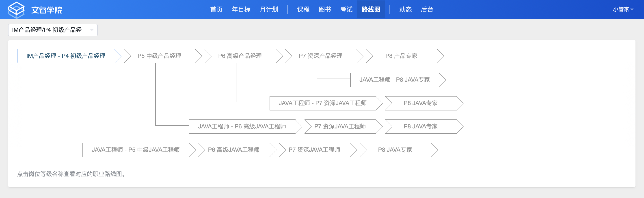Open the 课程 section
This screenshot has width=644, height=198.
303,9
